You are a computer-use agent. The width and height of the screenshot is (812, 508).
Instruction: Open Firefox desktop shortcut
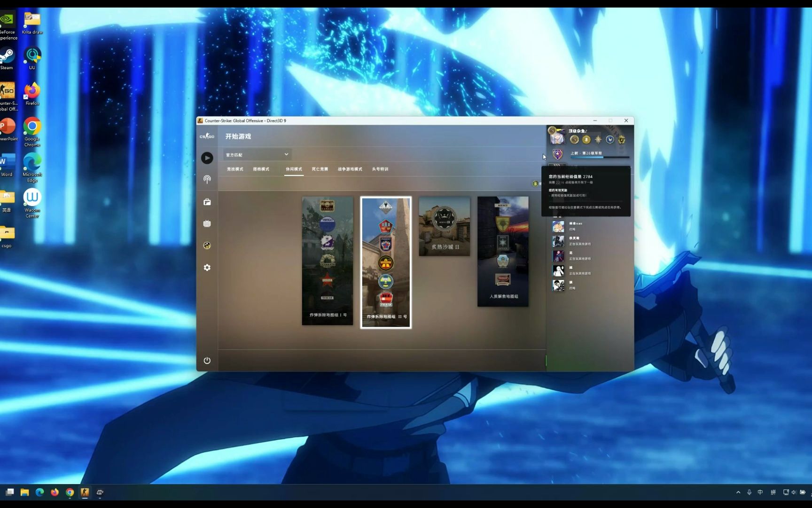click(32, 94)
